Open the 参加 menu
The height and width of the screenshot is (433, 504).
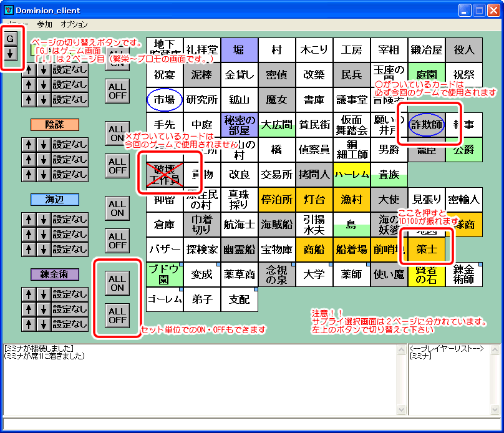pos(44,24)
